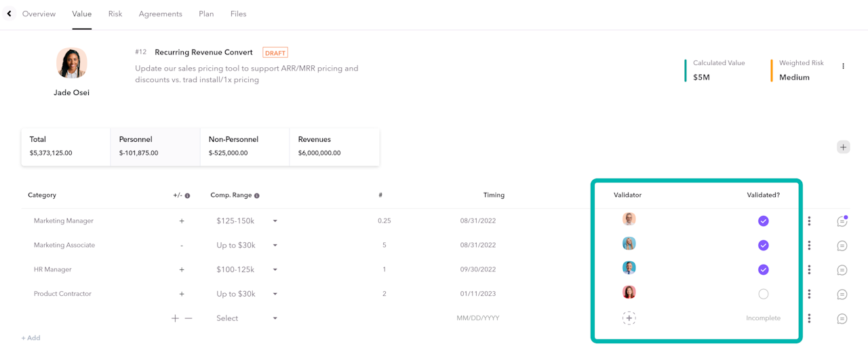Click the Comp. Range info icon
The image size is (868, 361).
tap(257, 195)
